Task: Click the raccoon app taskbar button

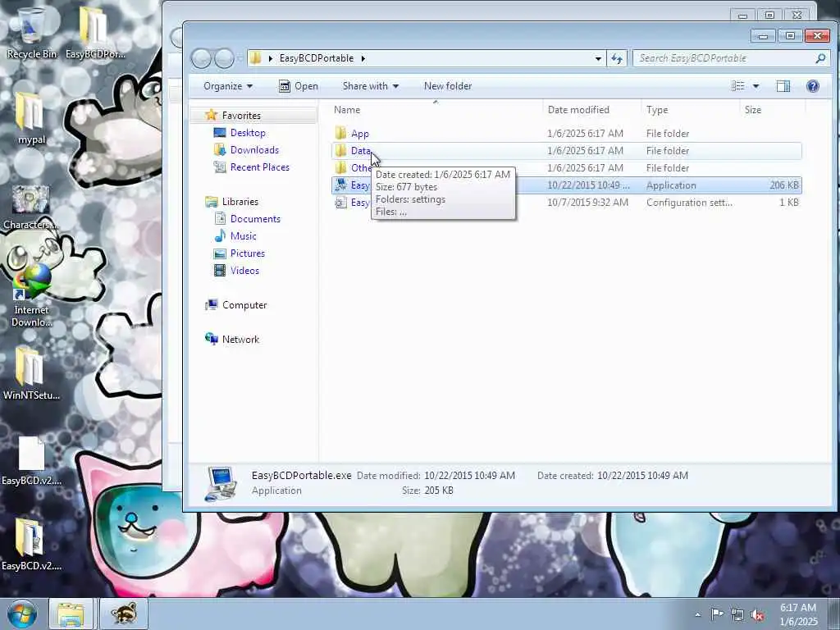Action: pyautogui.click(x=124, y=614)
